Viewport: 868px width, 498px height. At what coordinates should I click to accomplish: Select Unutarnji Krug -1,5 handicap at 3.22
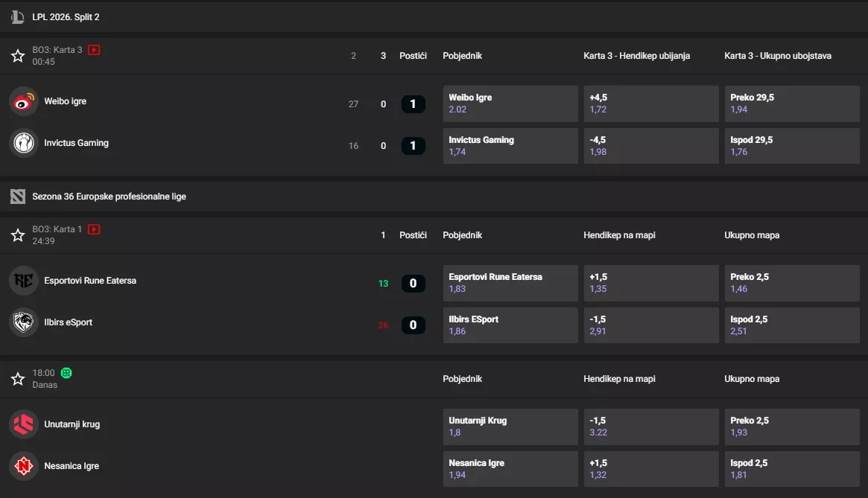(x=650, y=427)
